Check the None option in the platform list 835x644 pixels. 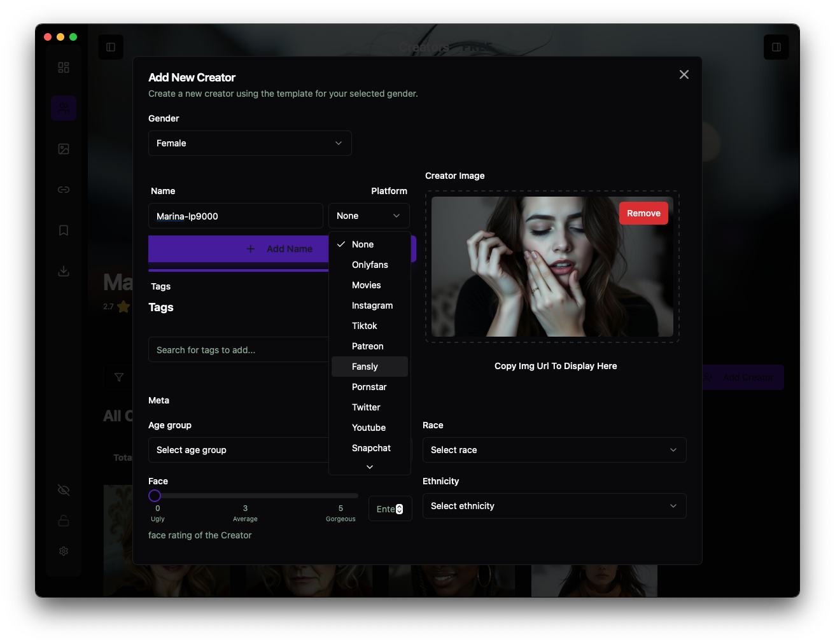[x=363, y=244]
